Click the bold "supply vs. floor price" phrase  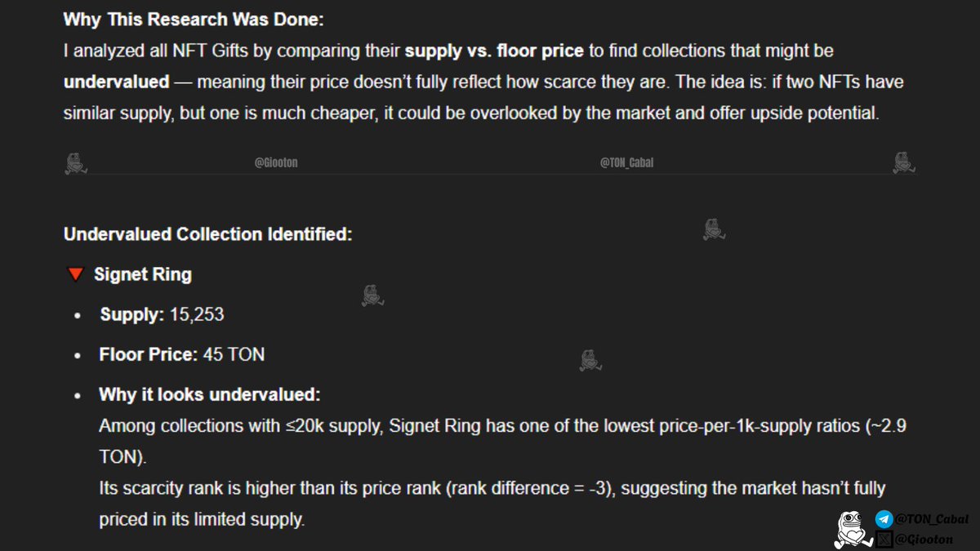[x=495, y=51]
